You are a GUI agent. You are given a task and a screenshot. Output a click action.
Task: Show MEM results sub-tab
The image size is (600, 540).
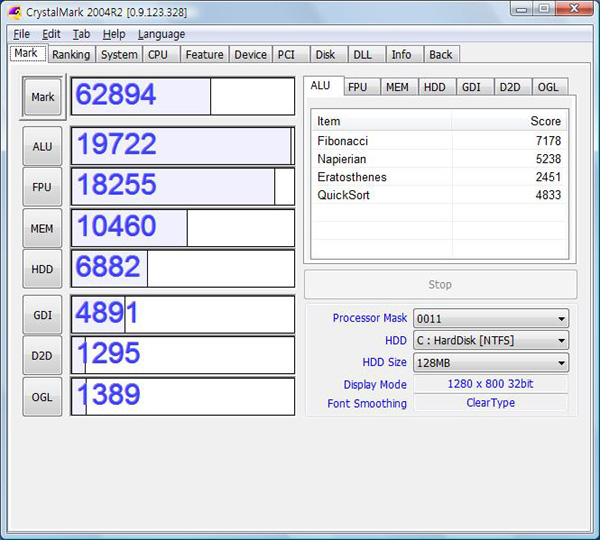(399, 87)
